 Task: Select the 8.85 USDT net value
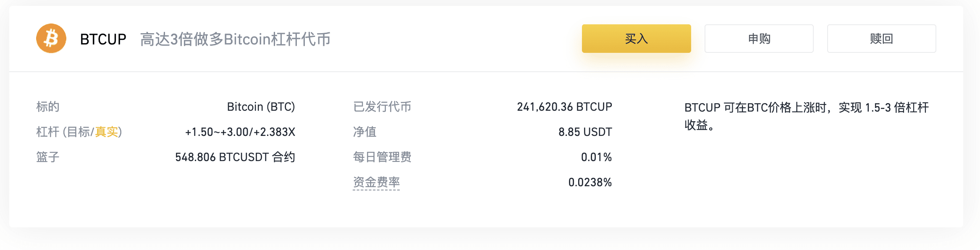tap(585, 132)
